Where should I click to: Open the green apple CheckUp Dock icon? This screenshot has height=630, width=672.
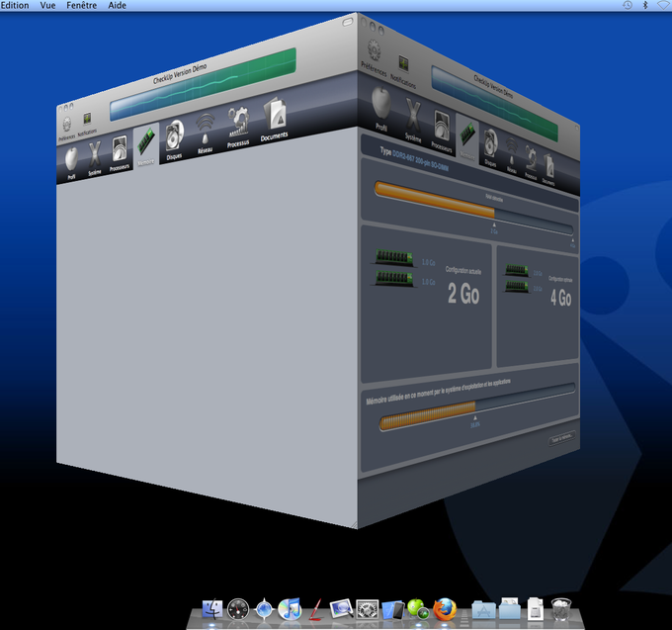418,609
